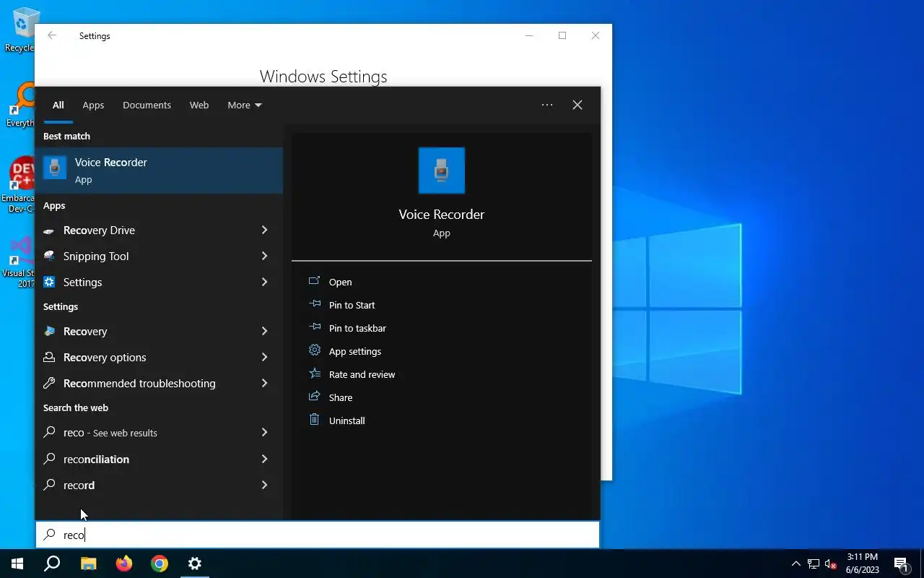Click the Snipping Tool scissors icon
Image resolution: width=924 pixels, height=578 pixels.
tap(49, 256)
